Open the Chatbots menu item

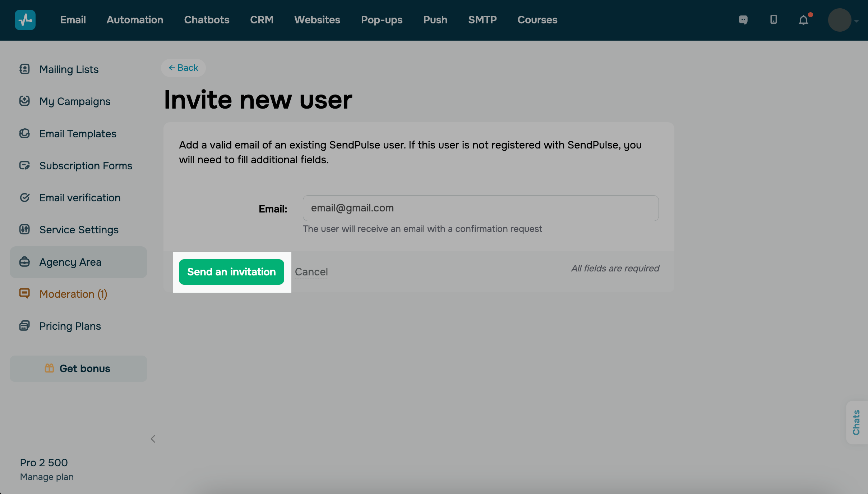point(207,20)
